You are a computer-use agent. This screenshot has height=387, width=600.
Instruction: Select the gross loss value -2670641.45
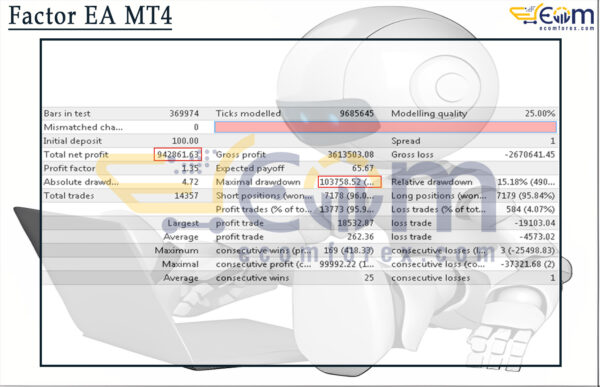pyautogui.click(x=530, y=155)
